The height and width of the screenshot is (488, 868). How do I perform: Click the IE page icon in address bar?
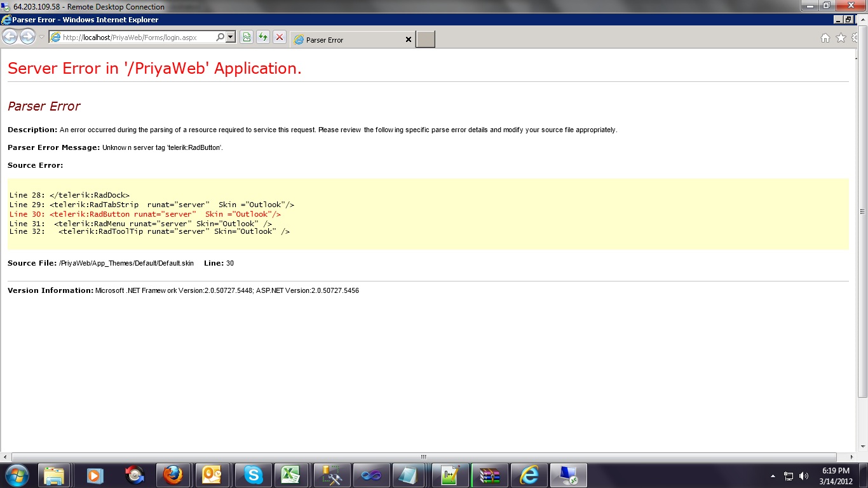(55, 37)
